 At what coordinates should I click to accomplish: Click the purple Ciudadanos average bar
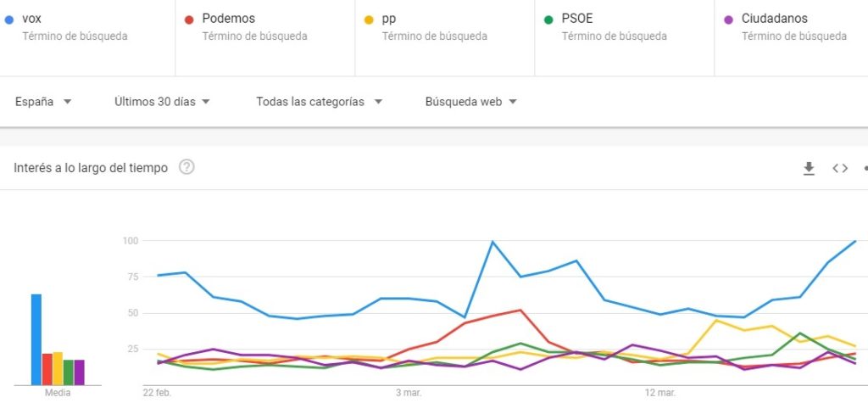(x=79, y=372)
